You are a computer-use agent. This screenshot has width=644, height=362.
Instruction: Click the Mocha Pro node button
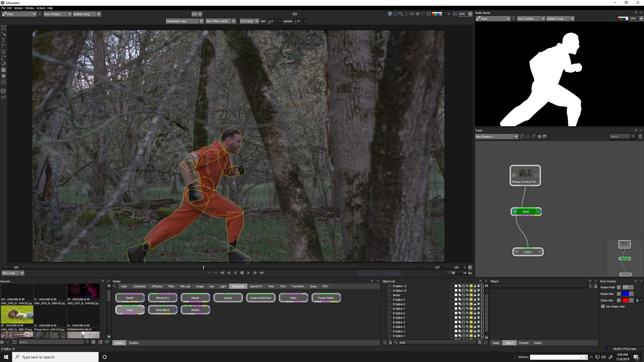(x=162, y=298)
